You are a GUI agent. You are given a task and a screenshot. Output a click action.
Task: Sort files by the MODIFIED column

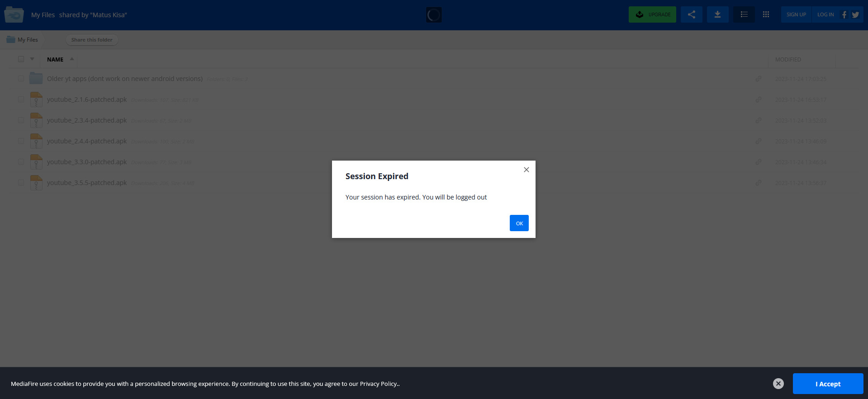[x=788, y=59]
